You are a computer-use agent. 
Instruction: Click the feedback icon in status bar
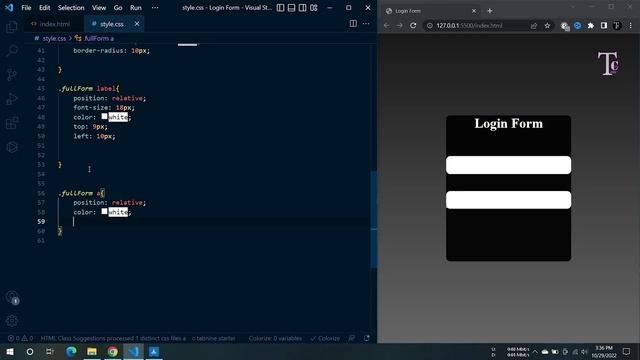pos(351,338)
